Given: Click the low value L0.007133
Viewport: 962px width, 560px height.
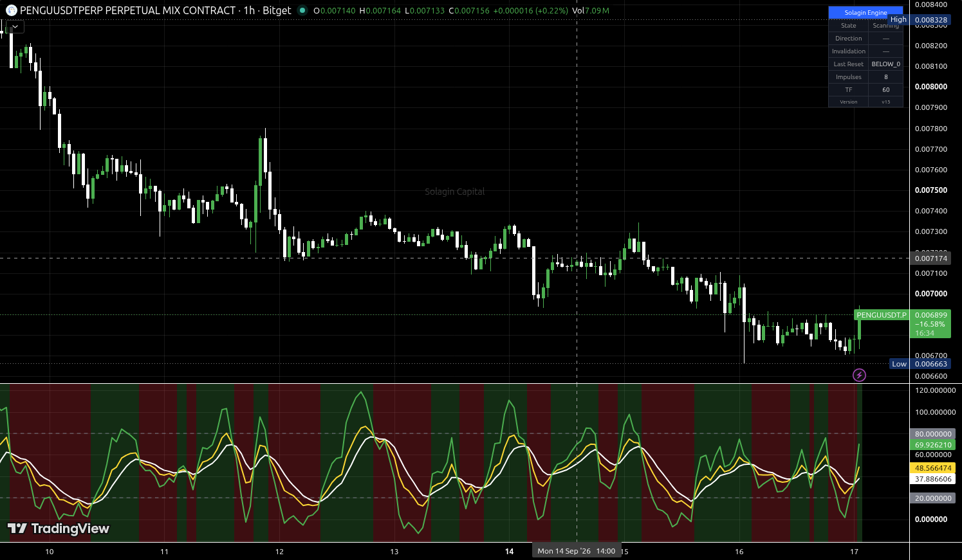Looking at the screenshot, I should 425,10.
